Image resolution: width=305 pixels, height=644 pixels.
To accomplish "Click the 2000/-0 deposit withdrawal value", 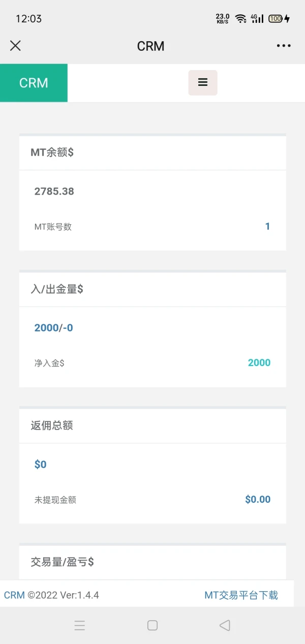I will point(54,328).
